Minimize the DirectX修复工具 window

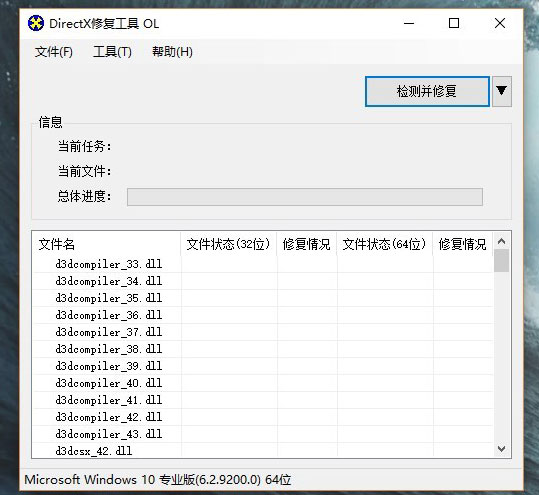[409, 23]
